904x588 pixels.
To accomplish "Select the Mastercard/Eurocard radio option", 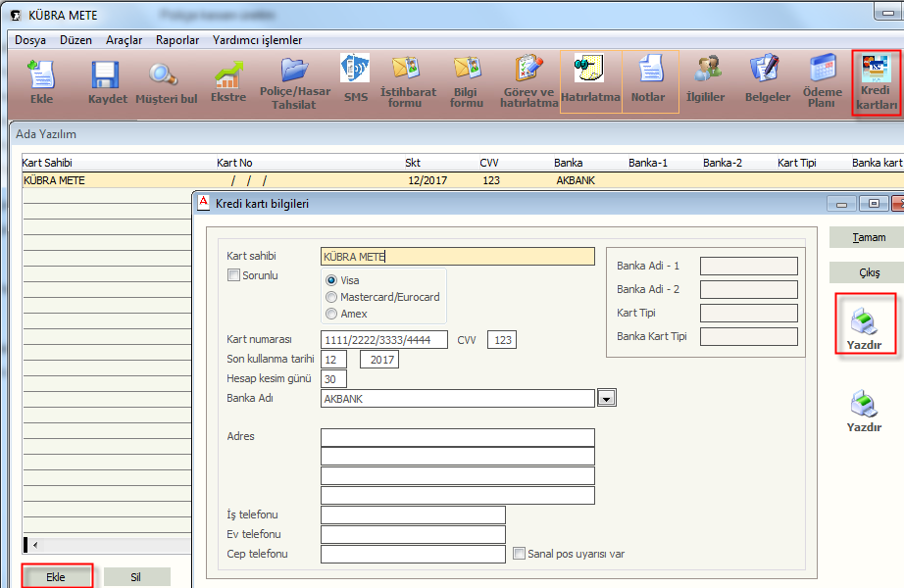I will point(331,297).
